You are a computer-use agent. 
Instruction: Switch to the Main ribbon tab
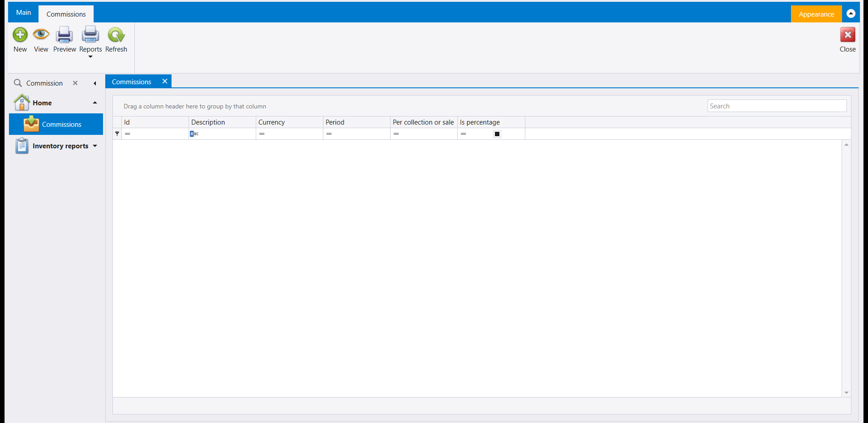[x=24, y=13]
